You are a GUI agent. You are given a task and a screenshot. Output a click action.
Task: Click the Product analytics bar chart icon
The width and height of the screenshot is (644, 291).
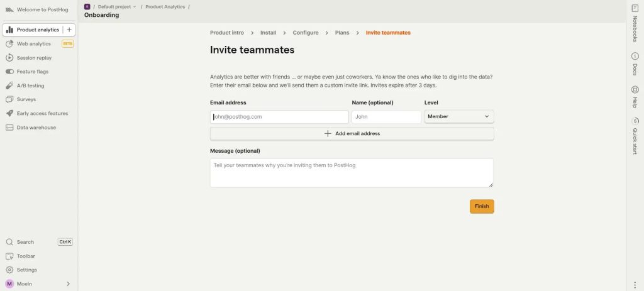10,30
